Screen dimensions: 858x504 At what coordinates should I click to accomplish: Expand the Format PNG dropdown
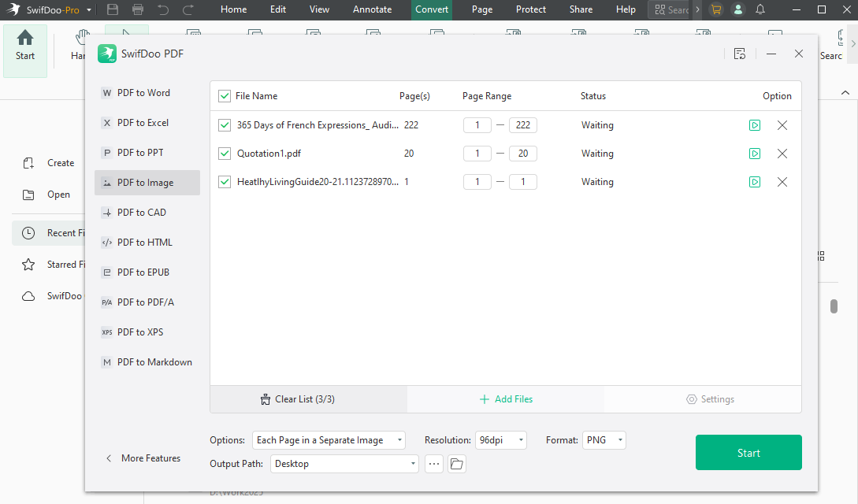click(604, 440)
